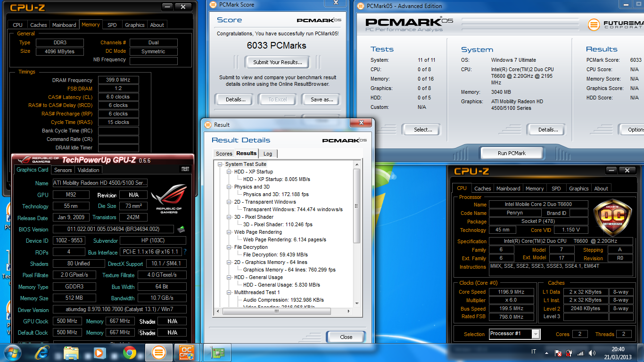The image size is (644, 362).
Task: Switch to SPD tab in CPU-Z Timings window
Action: (x=112, y=25)
